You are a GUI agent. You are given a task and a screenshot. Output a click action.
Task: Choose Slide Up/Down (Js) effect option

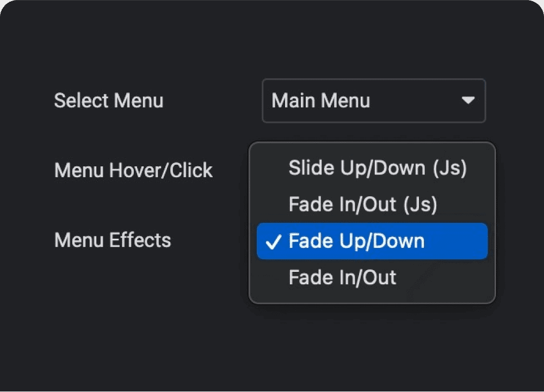click(x=378, y=168)
